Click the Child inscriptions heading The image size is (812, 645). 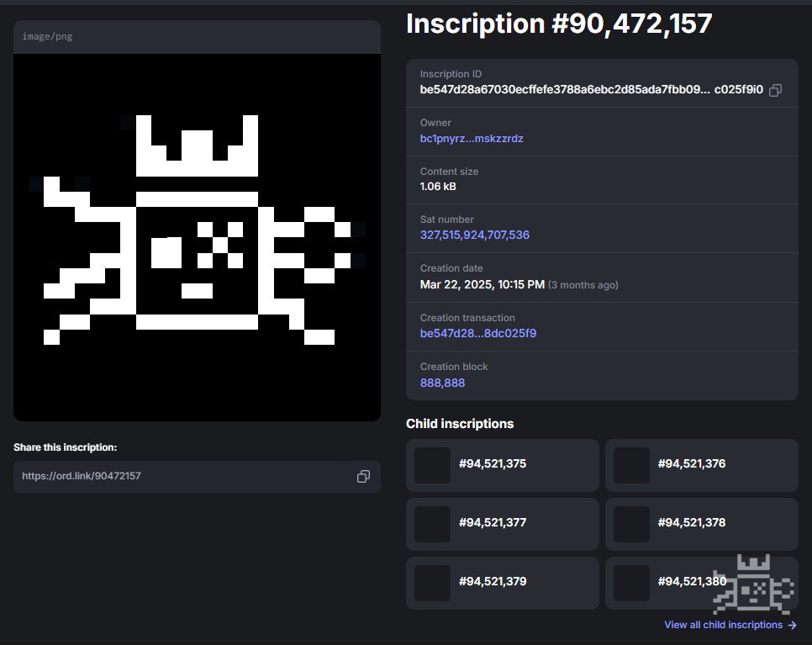pyautogui.click(x=460, y=424)
